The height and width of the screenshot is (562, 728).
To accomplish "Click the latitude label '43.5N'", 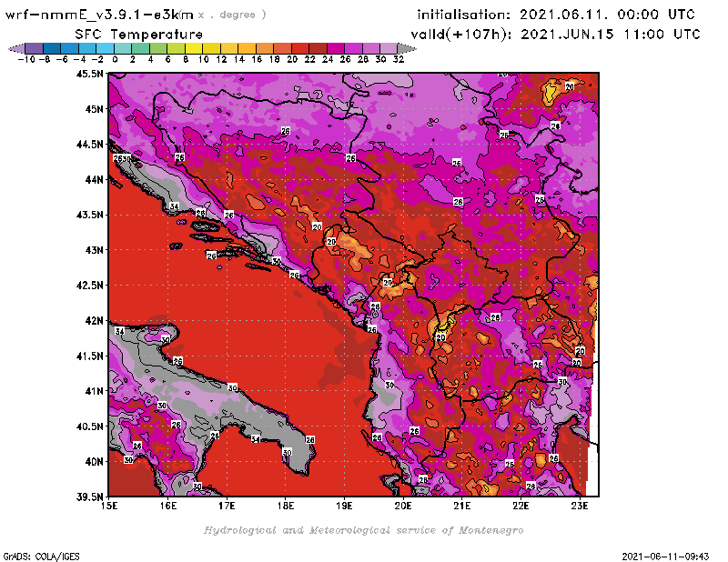I will tap(89, 215).
